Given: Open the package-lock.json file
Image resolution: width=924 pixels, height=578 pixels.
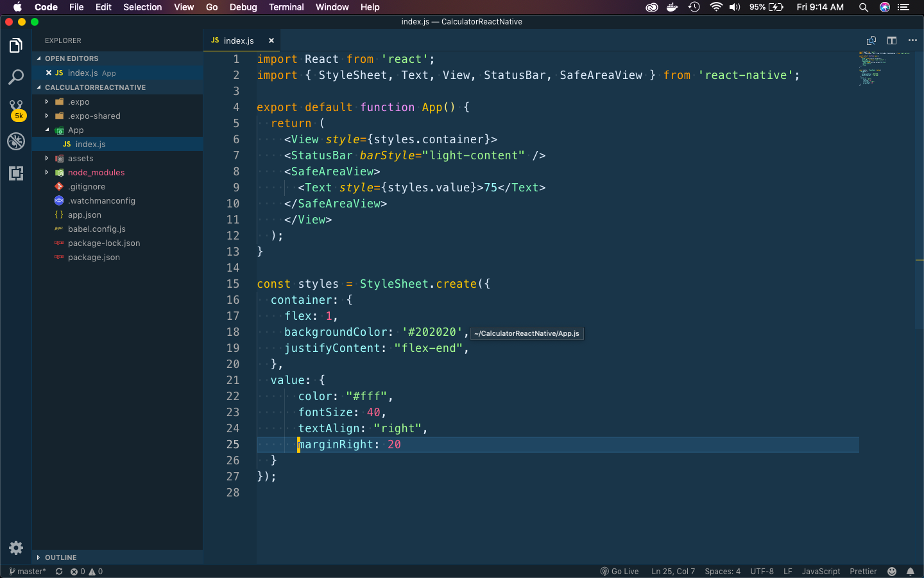Looking at the screenshot, I should pyautogui.click(x=117, y=243).
